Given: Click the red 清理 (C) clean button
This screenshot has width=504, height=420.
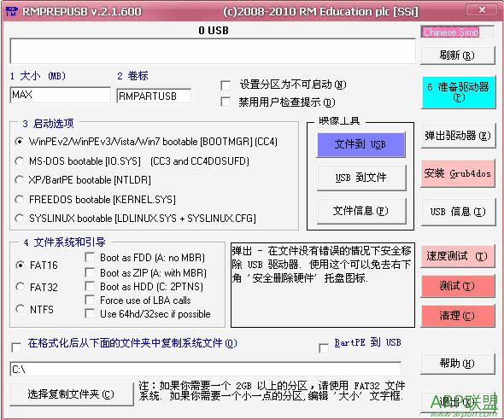Looking at the screenshot, I should [458, 316].
